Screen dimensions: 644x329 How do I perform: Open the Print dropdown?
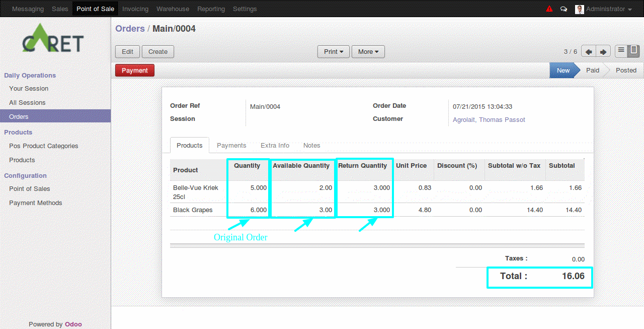(333, 51)
